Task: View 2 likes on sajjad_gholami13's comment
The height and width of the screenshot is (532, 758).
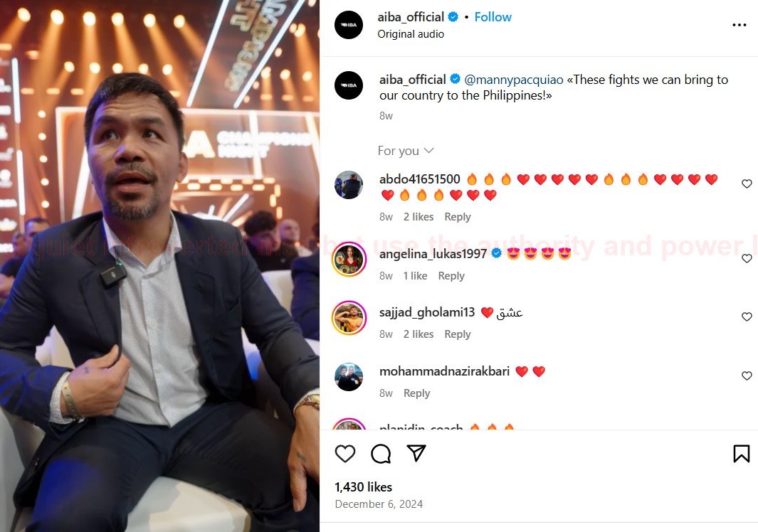Action: click(x=418, y=334)
